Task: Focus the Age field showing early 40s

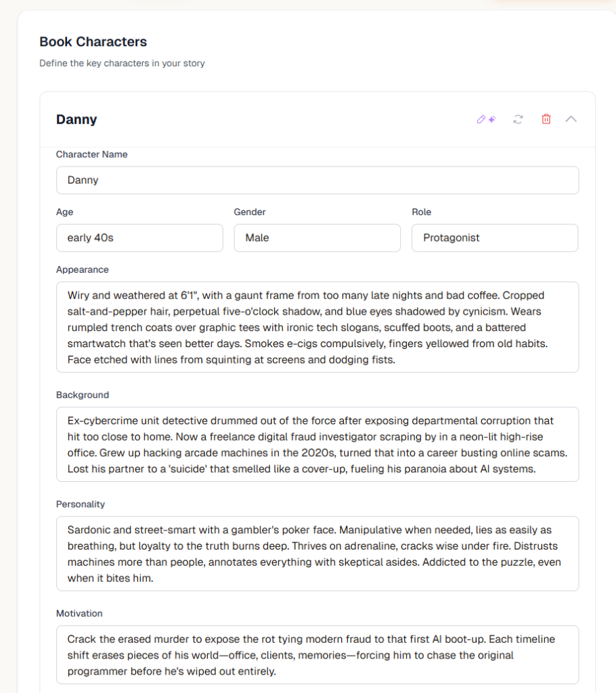Action: 139,238
